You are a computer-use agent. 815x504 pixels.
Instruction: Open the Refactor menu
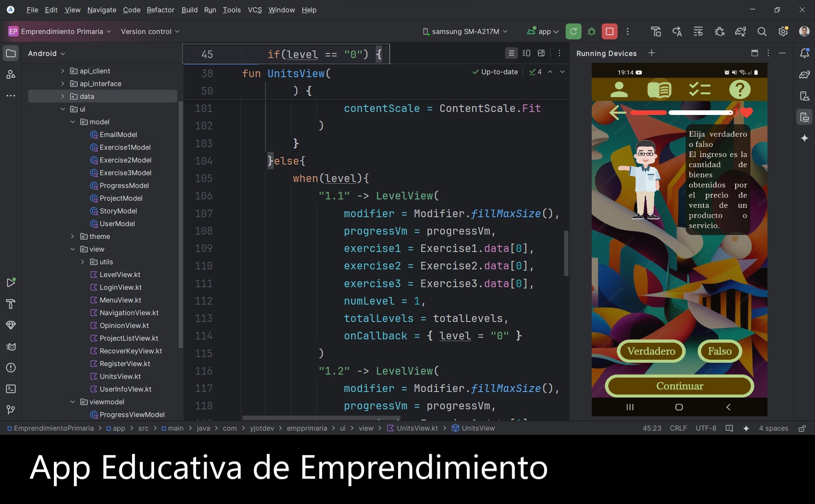[160, 10]
